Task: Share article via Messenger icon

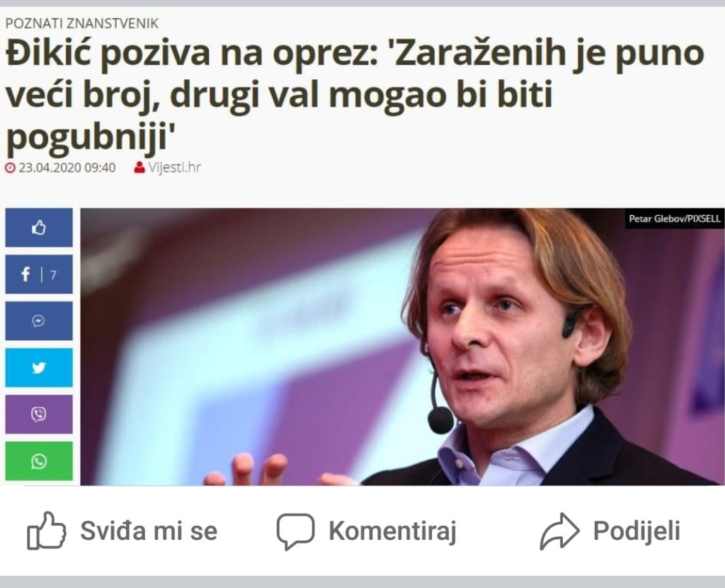Action: click(x=39, y=321)
